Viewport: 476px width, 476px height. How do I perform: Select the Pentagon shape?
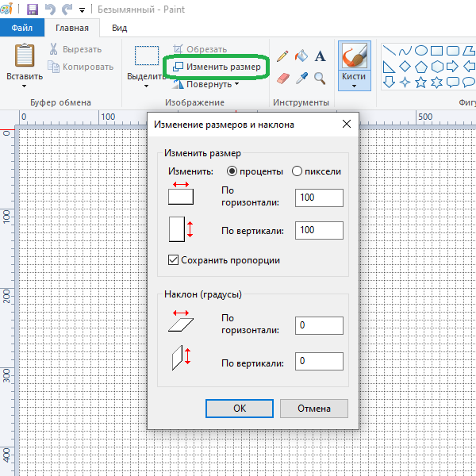(421, 67)
